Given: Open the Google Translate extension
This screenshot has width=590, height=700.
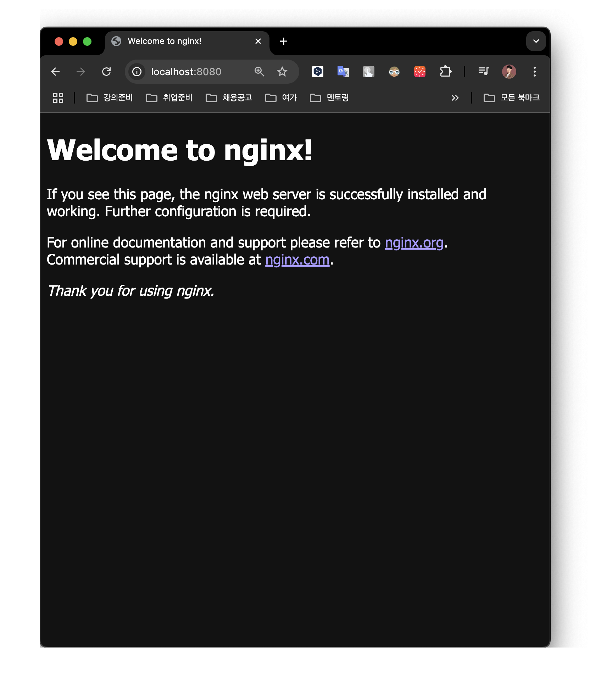Looking at the screenshot, I should pos(343,72).
